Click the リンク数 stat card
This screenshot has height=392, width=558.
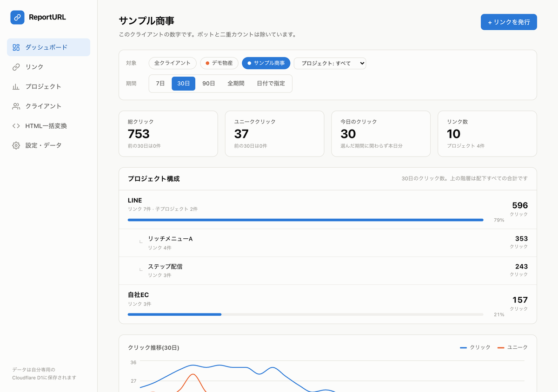487,134
